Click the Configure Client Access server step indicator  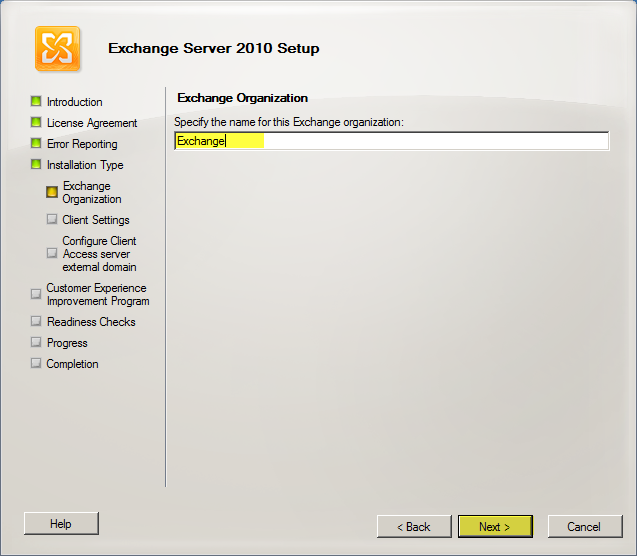pos(52,253)
